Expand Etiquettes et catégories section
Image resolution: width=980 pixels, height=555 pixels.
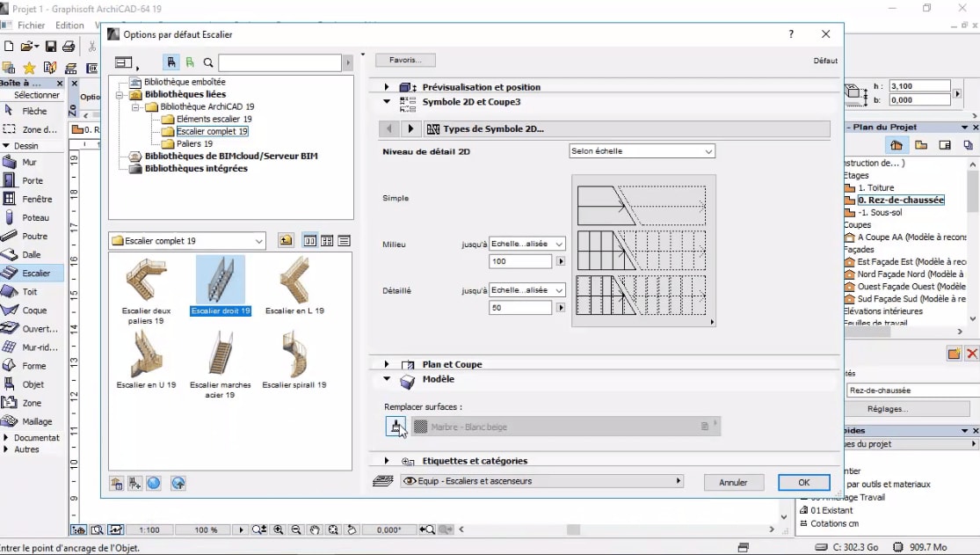coord(386,461)
